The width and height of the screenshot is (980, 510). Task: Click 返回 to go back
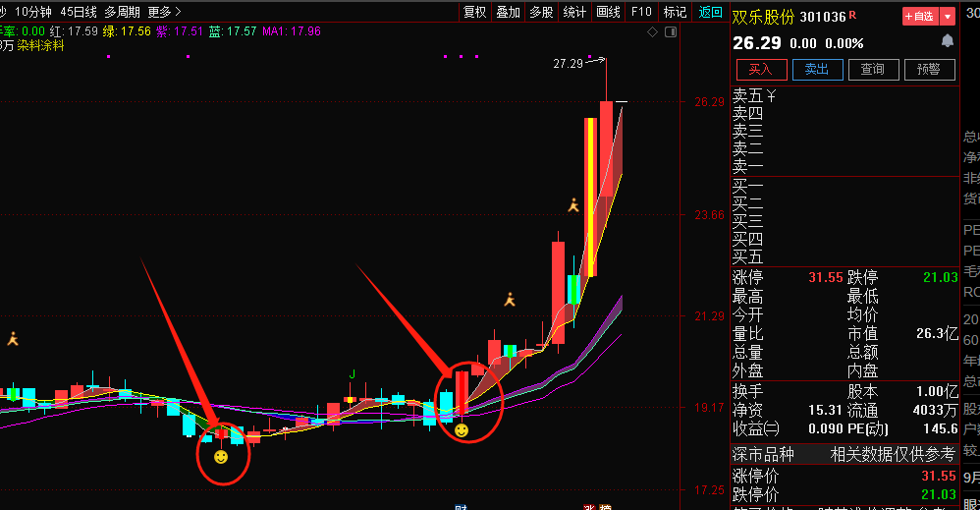710,12
